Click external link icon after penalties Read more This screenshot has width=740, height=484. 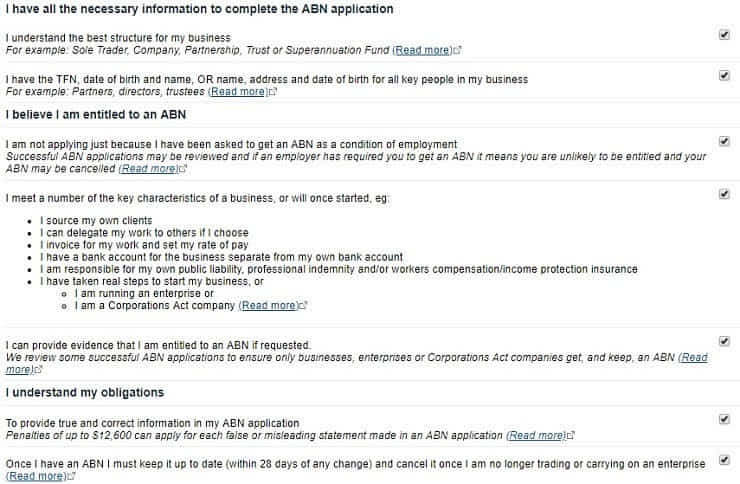pos(570,436)
